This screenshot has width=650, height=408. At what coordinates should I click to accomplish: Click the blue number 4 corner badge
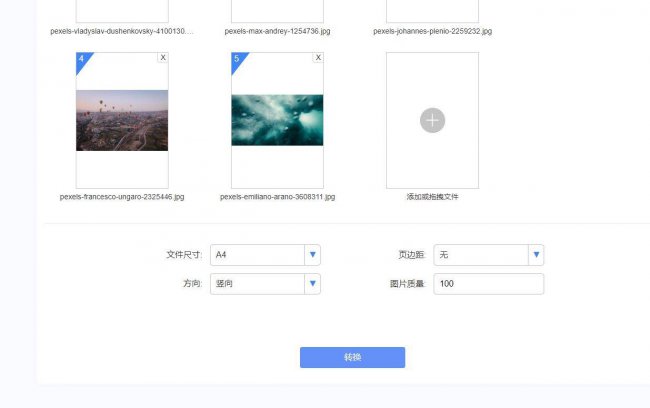(x=82, y=60)
